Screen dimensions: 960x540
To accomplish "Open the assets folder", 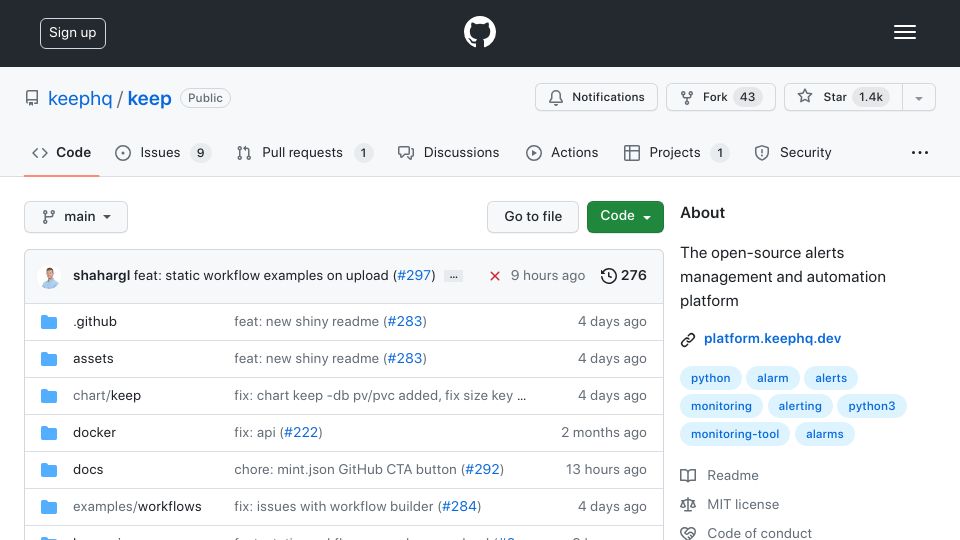I will 93,359.
